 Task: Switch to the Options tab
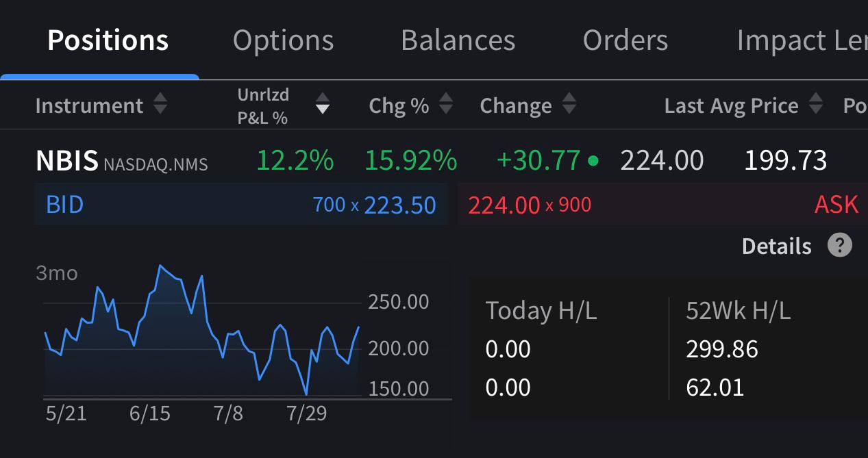(283, 40)
